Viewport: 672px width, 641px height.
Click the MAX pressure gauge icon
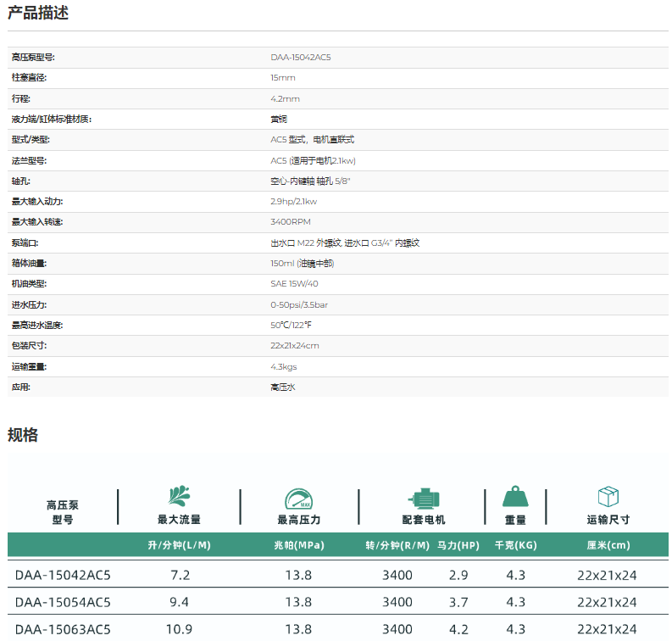(298, 499)
